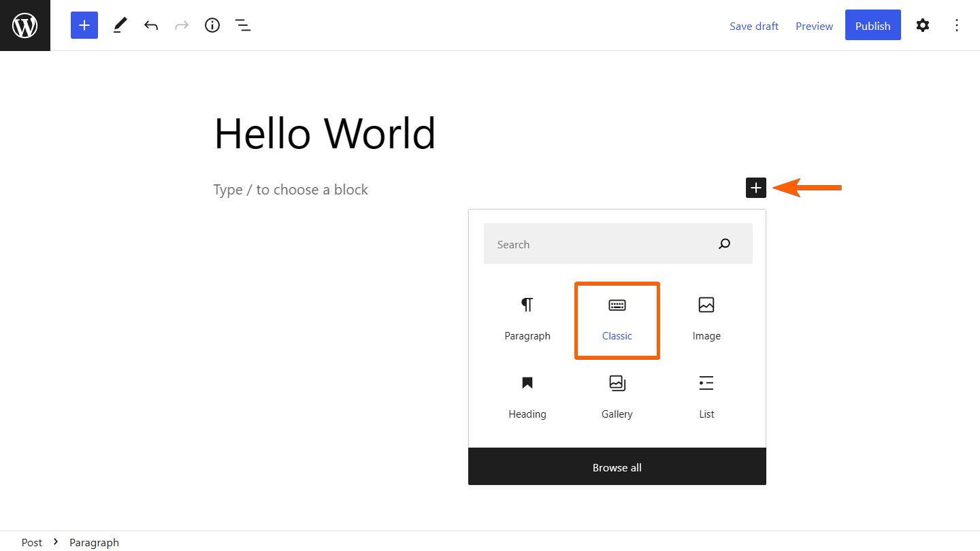Click the Save draft link

tap(753, 26)
